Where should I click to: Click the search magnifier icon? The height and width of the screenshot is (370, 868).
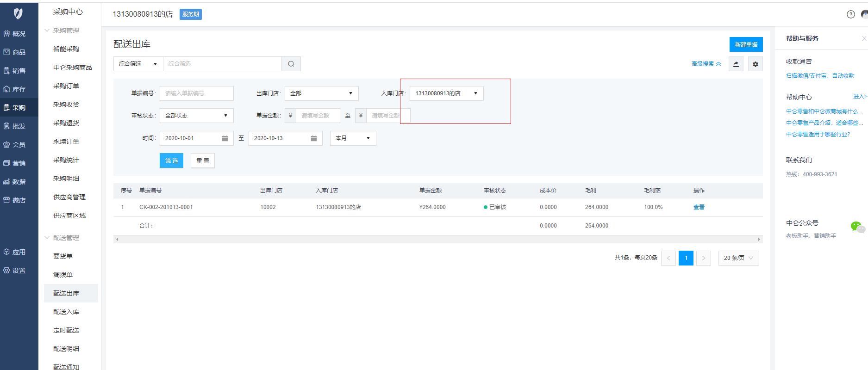point(291,64)
